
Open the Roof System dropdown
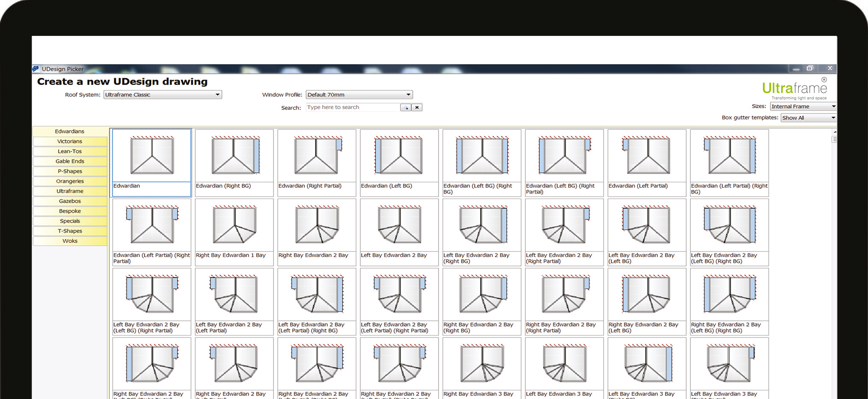pos(163,95)
